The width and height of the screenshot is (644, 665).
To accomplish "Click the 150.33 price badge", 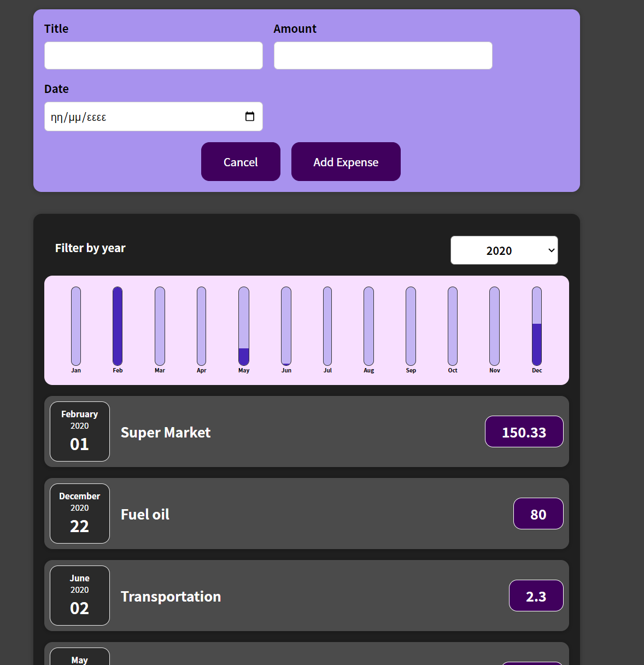I will coord(524,432).
